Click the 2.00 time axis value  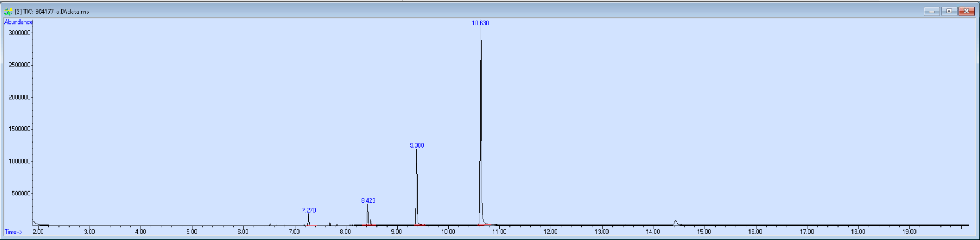tap(38, 232)
